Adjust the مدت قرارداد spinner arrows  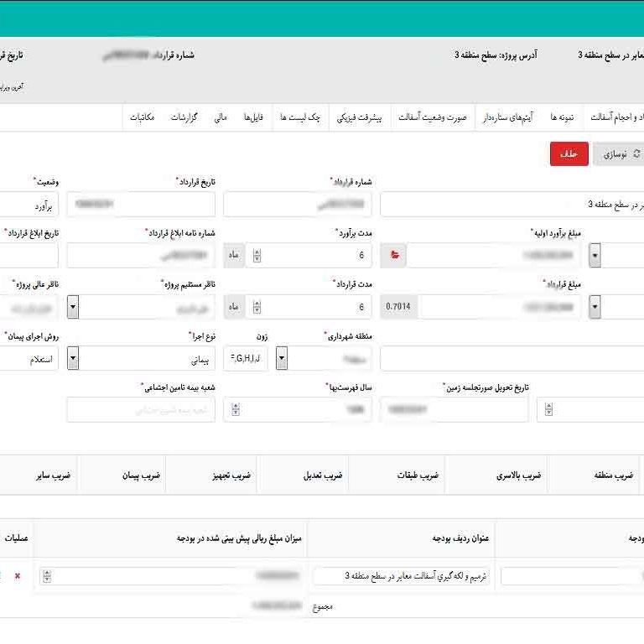tap(257, 307)
